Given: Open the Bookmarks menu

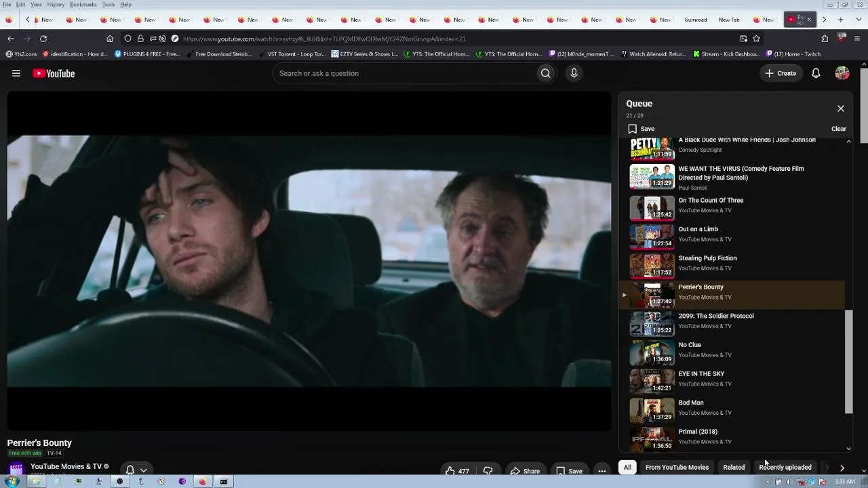Looking at the screenshot, I should [83, 5].
